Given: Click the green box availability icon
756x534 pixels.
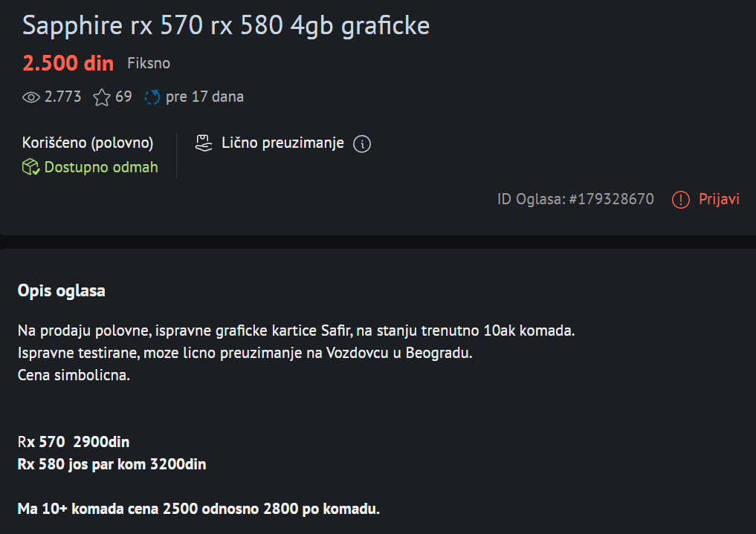Looking at the screenshot, I should point(30,167).
